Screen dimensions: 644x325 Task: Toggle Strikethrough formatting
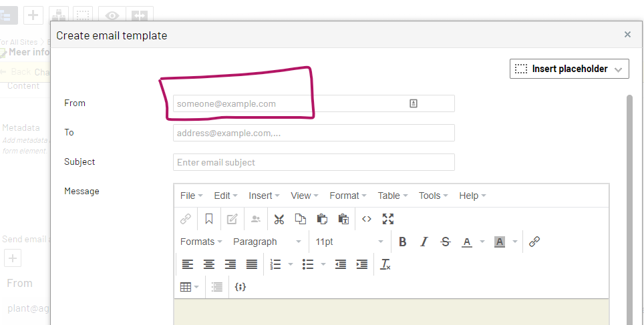tap(446, 242)
